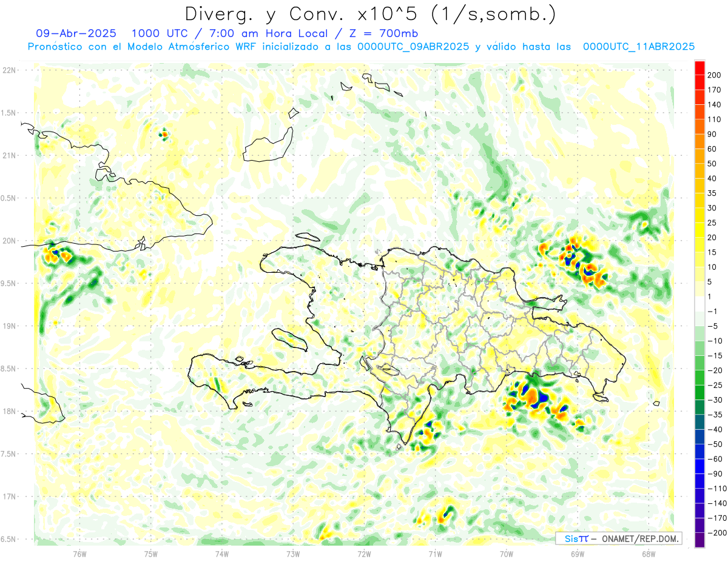The width and height of the screenshot is (728, 562).
Task: Click the -140 value on color scale
Action: point(716,503)
